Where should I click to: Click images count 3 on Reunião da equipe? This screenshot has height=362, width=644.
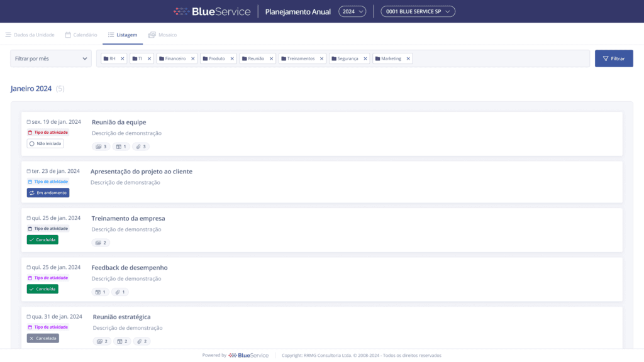tap(101, 146)
